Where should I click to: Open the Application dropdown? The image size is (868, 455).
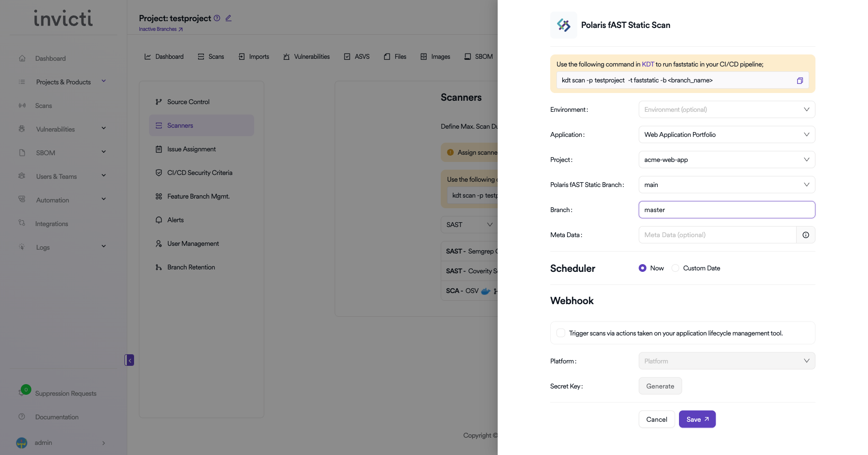pos(726,134)
